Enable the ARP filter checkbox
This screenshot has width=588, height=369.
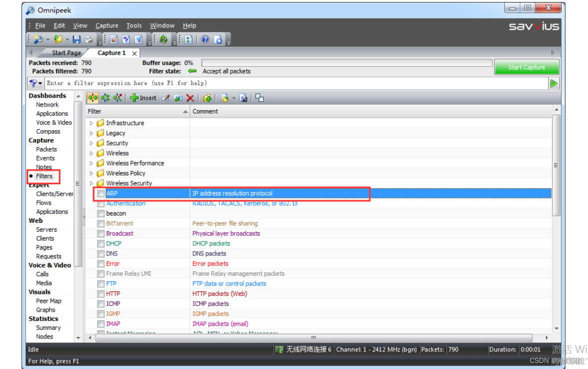(101, 193)
